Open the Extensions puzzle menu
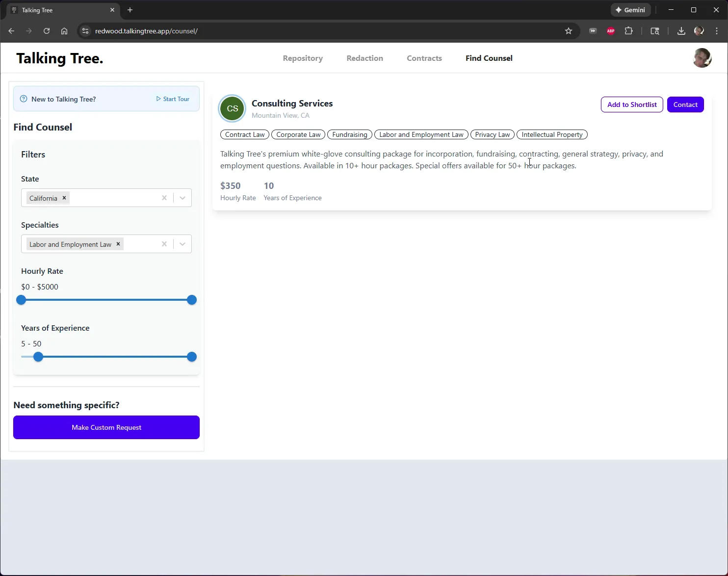The image size is (728, 576). [x=628, y=31]
